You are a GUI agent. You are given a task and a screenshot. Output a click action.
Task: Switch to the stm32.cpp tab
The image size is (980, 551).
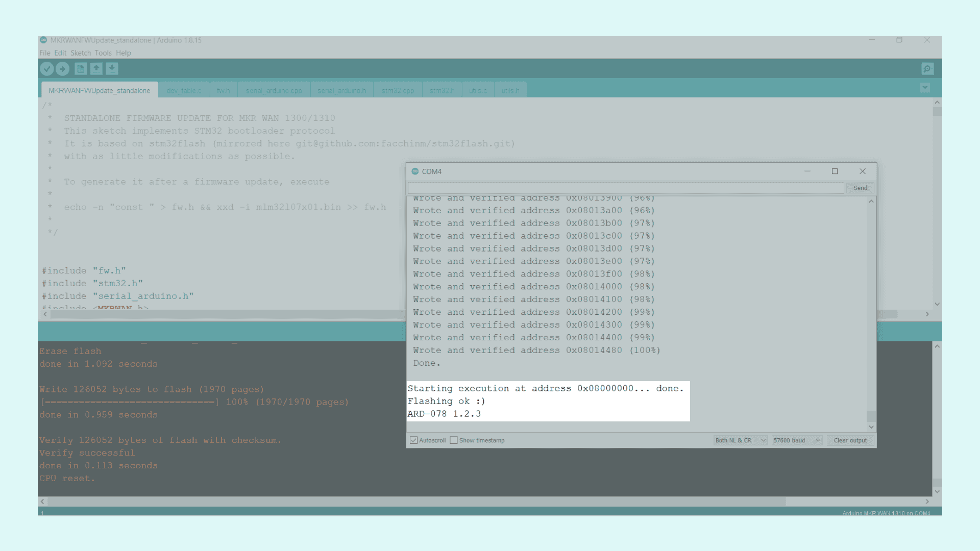point(398,91)
